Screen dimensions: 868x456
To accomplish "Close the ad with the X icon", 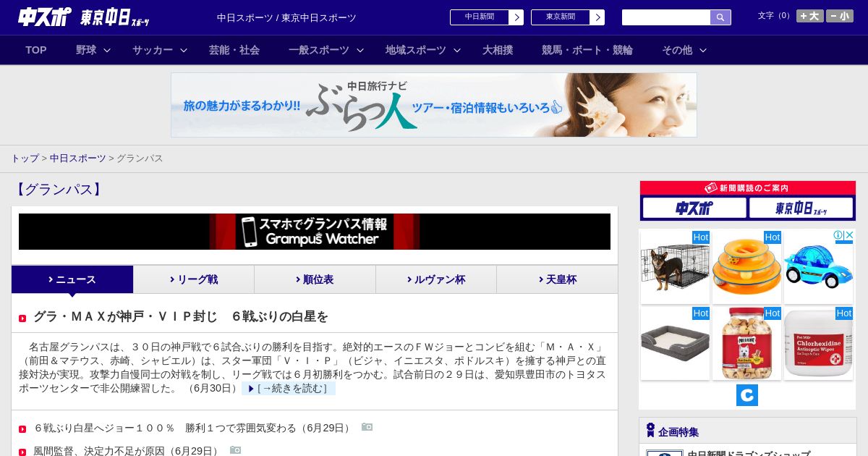I will click(x=850, y=235).
